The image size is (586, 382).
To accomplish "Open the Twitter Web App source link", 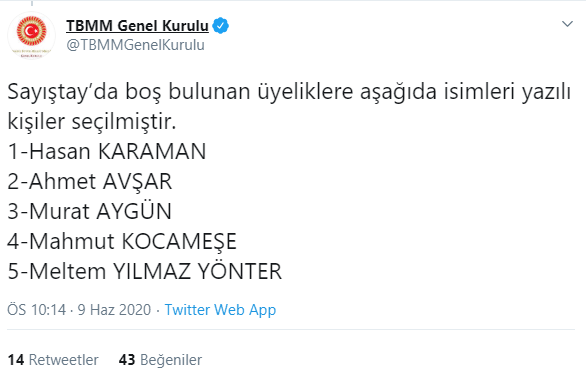I will coord(220,310).
